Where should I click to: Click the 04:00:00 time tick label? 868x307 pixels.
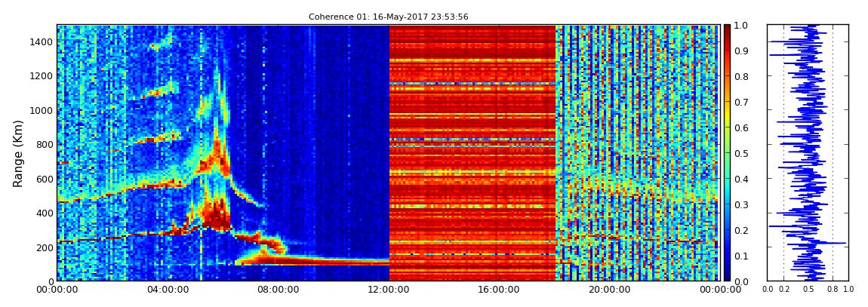[167, 288]
